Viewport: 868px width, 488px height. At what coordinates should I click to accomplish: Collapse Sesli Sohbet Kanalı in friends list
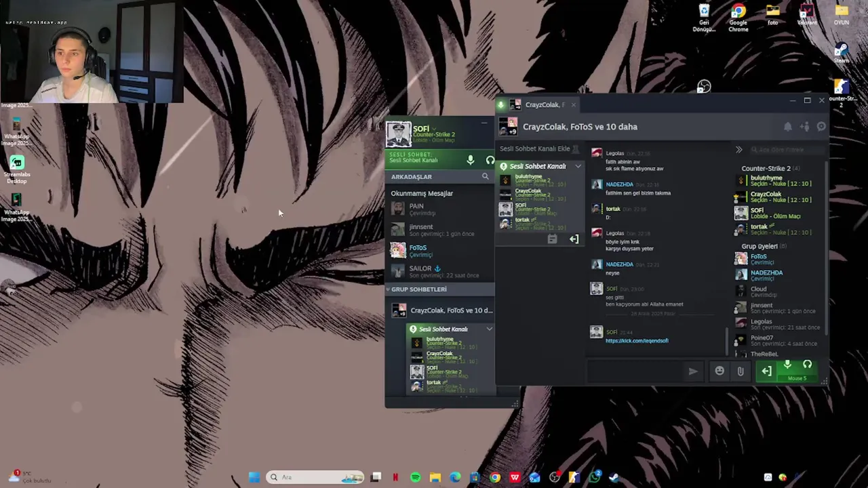coord(489,329)
